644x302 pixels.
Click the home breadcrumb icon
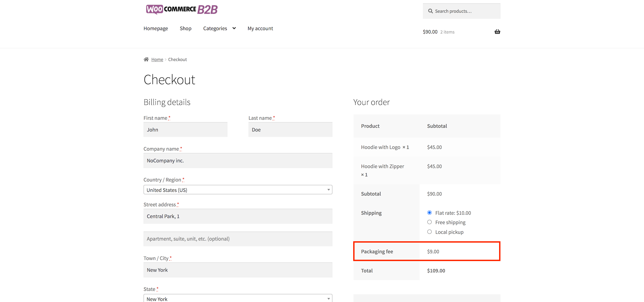click(x=146, y=59)
